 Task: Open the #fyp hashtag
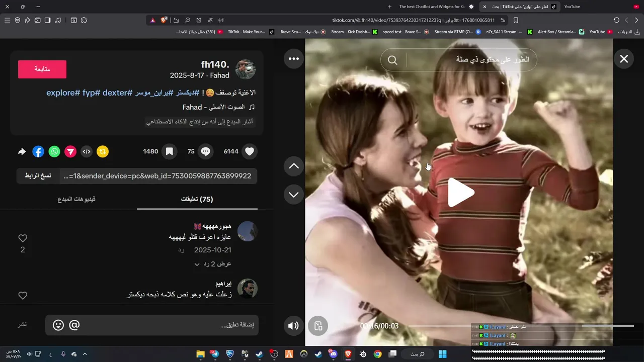point(91,93)
